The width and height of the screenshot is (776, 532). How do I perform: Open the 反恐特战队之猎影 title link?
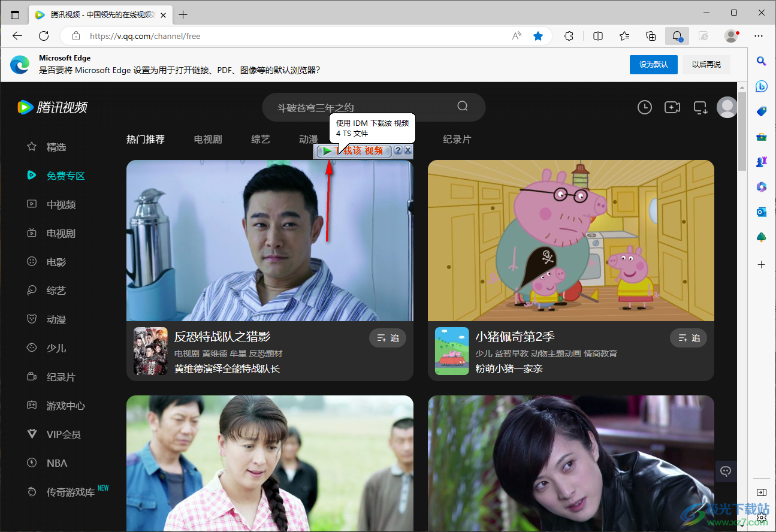222,337
